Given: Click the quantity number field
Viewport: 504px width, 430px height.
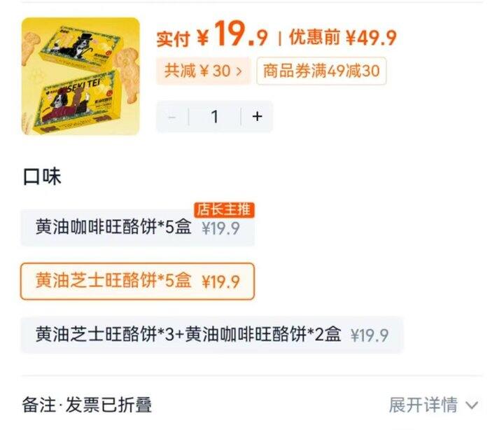Looking at the screenshot, I should 215,116.
